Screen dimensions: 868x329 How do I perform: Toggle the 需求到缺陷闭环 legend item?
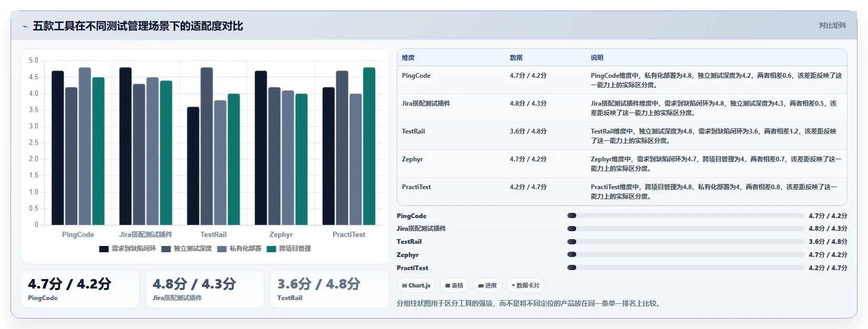tap(127, 249)
